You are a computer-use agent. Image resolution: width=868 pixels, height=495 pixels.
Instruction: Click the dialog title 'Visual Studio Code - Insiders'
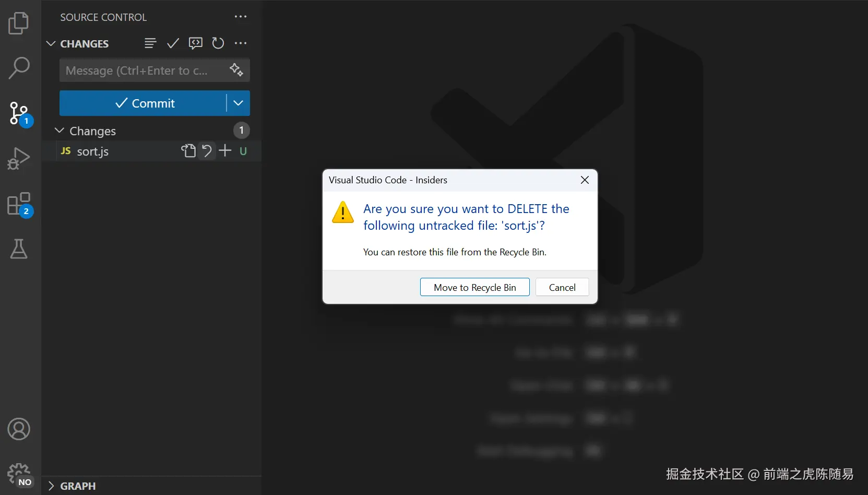click(388, 180)
